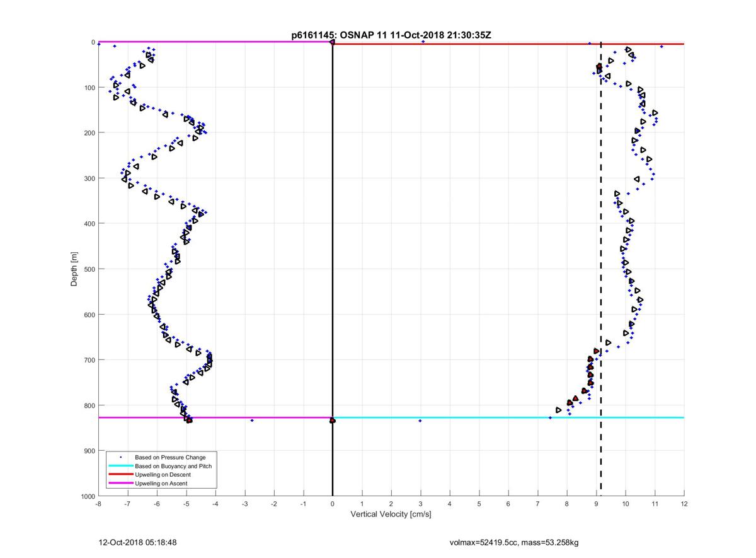Click the magenta line swatch in legend

(x=120, y=484)
